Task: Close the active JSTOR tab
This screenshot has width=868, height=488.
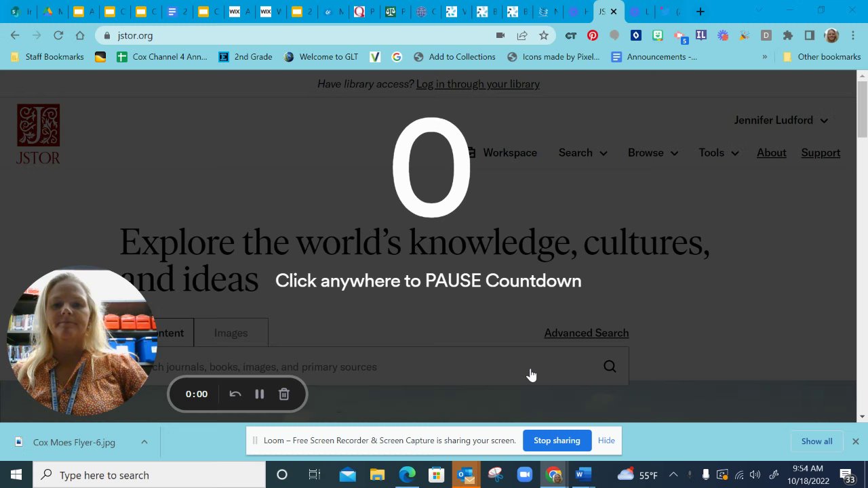Action: [x=614, y=12]
